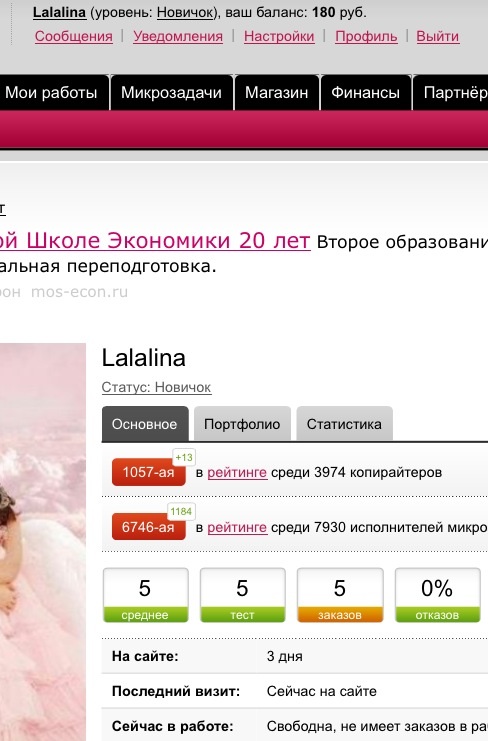Log out via the Выйти link
The width and height of the screenshot is (488, 741).
click(437, 36)
